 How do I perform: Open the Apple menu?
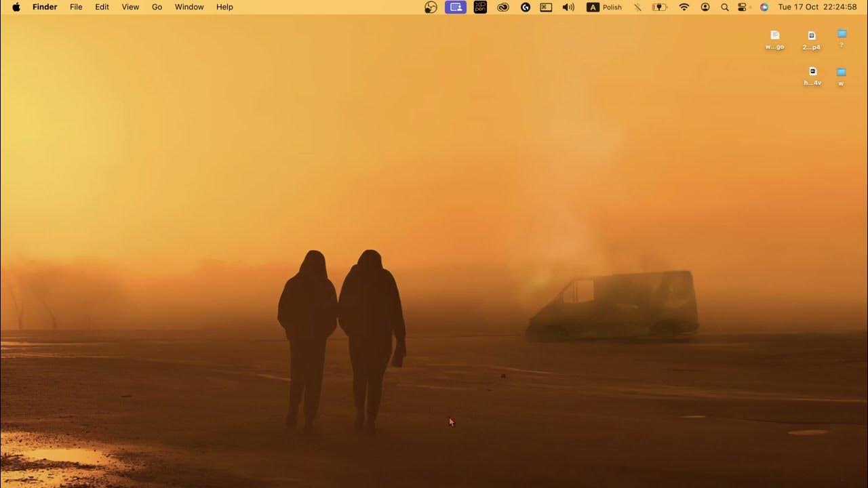click(16, 7)
